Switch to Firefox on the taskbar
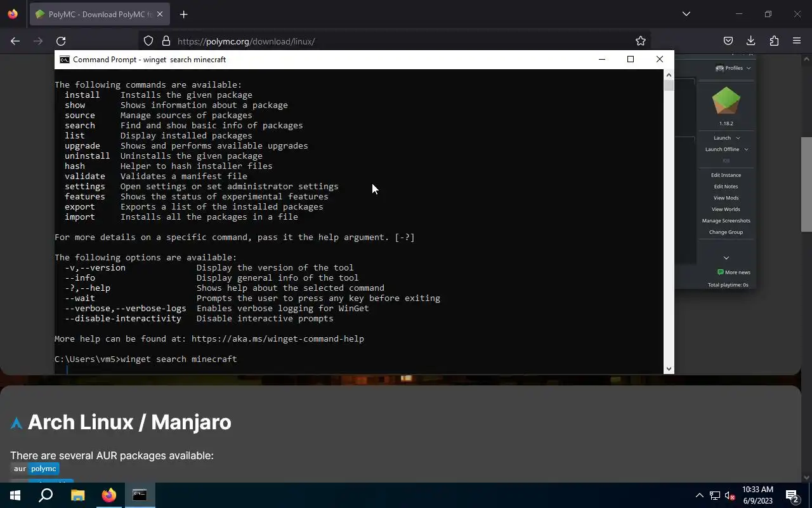The image size is (812, 508). pos(109,495)
